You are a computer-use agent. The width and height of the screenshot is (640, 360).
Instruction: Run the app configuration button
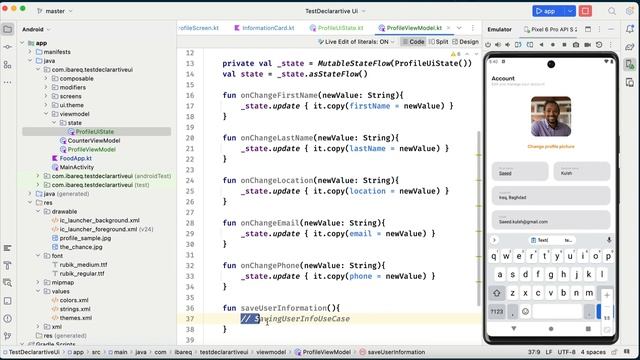[x=548, y=11]
